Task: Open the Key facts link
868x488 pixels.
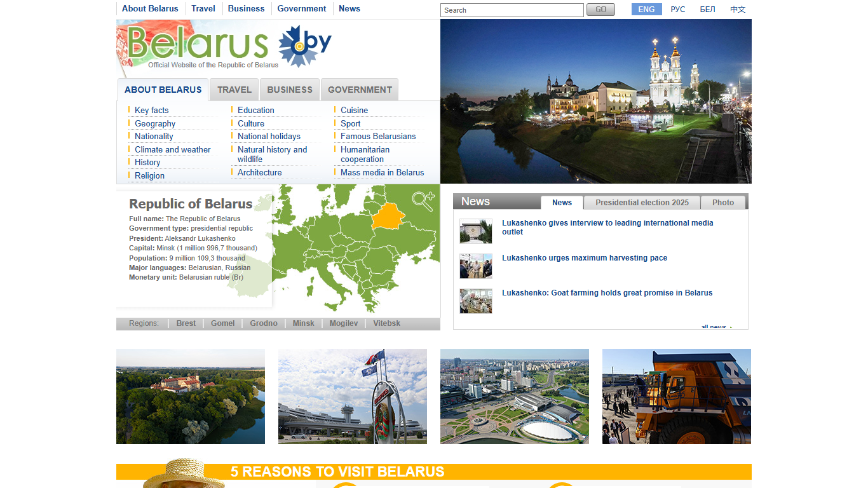Action: [x=152, y=111]
